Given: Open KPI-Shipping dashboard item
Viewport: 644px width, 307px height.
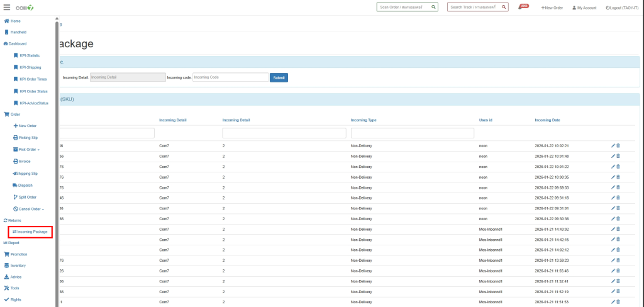Looking at the screenshot, I should (30, 67).
